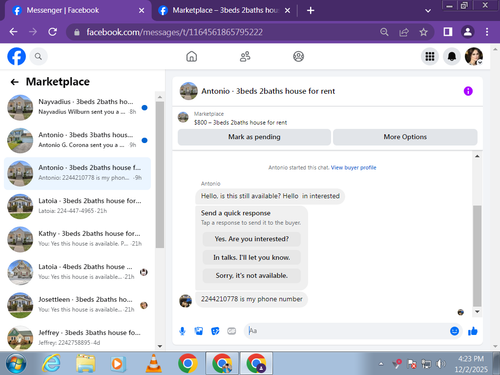
Task: Open the emoji picker in the message box
Action: [x=454, y=331]
